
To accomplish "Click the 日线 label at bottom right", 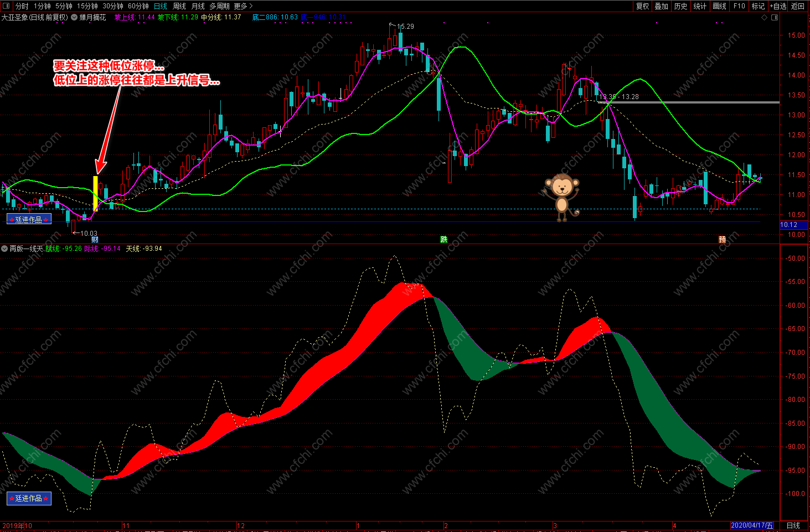I will [x=793, y=525].
